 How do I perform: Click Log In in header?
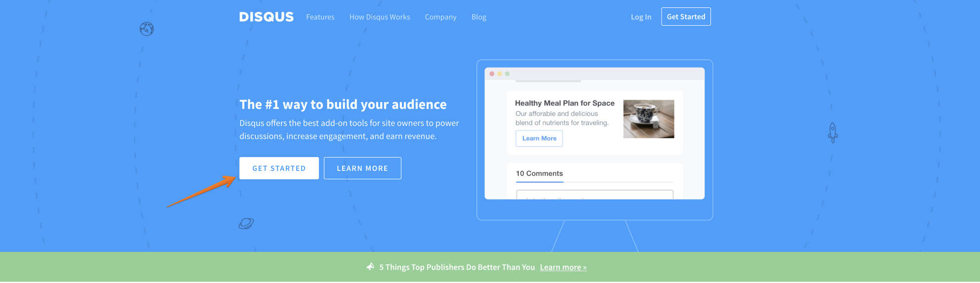pyautogui.click(x=641, y=17)
